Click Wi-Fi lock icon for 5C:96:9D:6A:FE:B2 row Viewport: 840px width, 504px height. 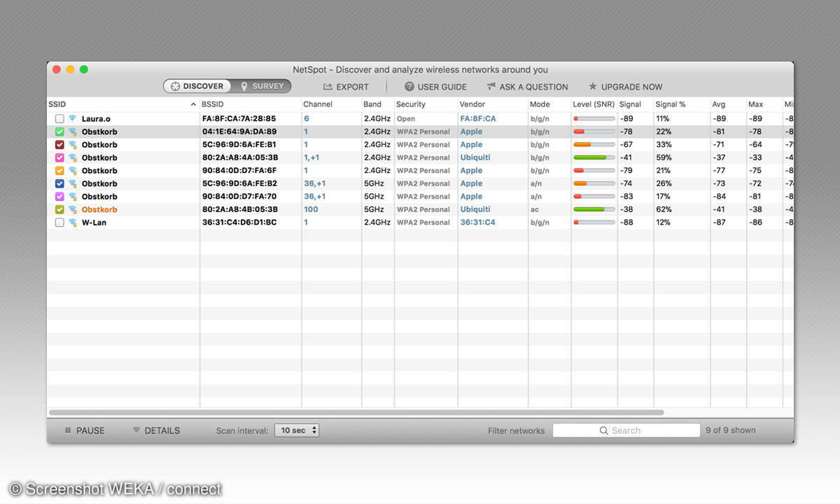pyautogui.click(x=72, y=183)
